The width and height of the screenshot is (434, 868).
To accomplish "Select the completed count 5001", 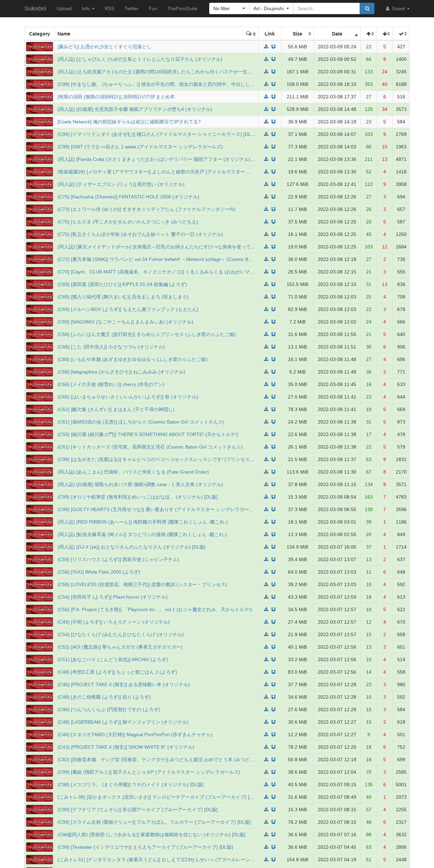I will [x=401, y=785].
